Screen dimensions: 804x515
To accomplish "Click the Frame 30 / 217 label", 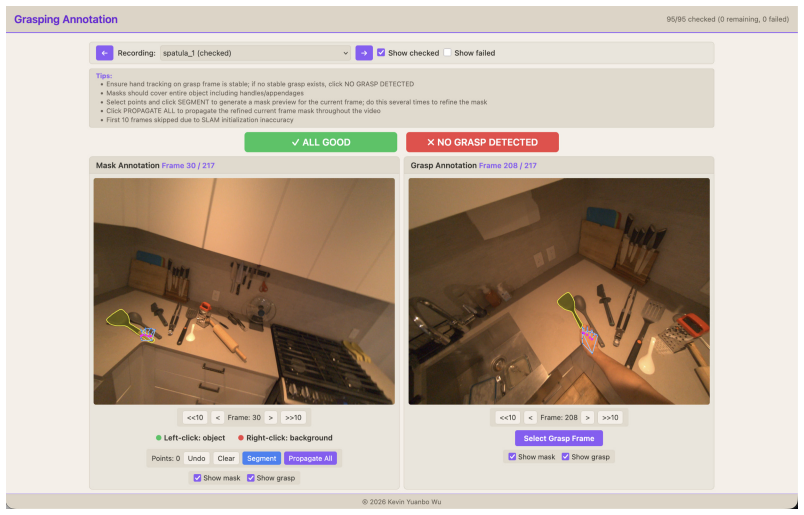I will [188, 166].
